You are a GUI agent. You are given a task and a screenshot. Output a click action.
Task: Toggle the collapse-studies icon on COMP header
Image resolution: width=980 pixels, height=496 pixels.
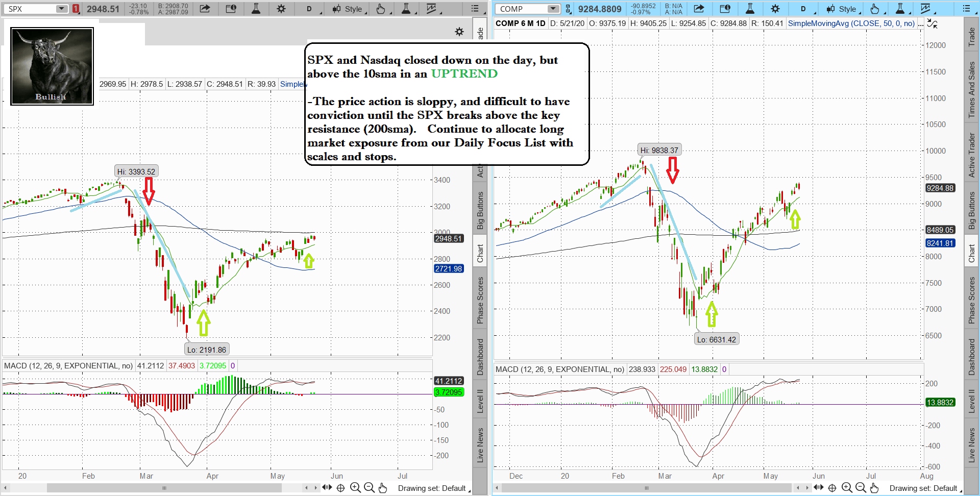pyautogui.click(x=932, y=23)
